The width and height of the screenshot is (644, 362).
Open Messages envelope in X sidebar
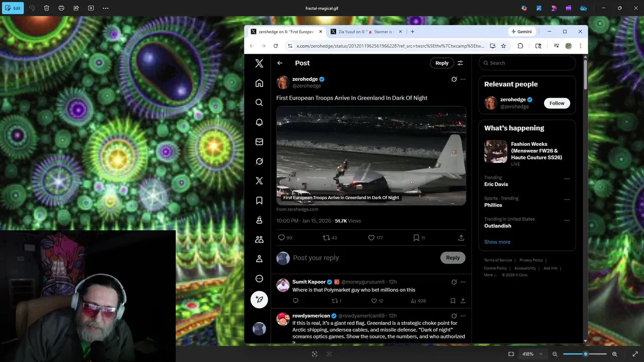(x=259, y=142)
